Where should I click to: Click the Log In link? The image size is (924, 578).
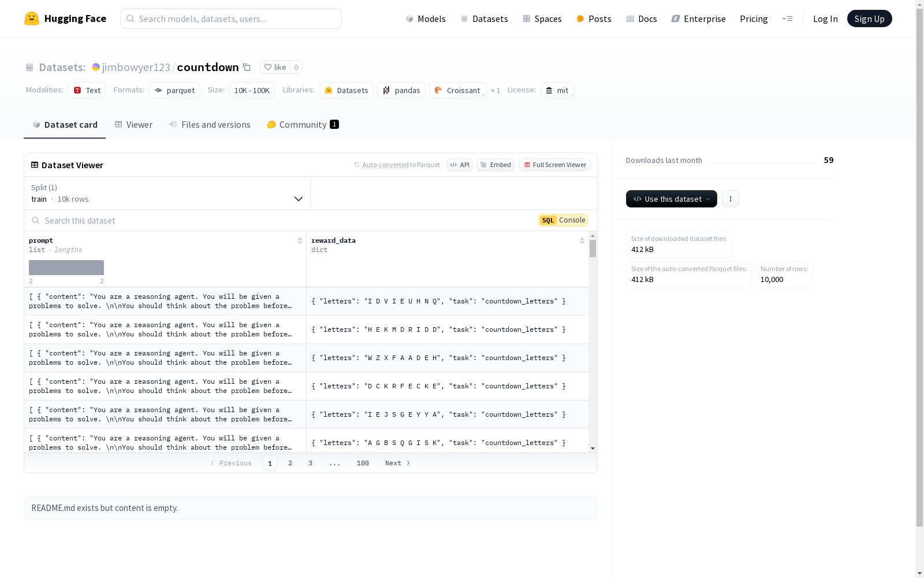click(x=825, y=18)
